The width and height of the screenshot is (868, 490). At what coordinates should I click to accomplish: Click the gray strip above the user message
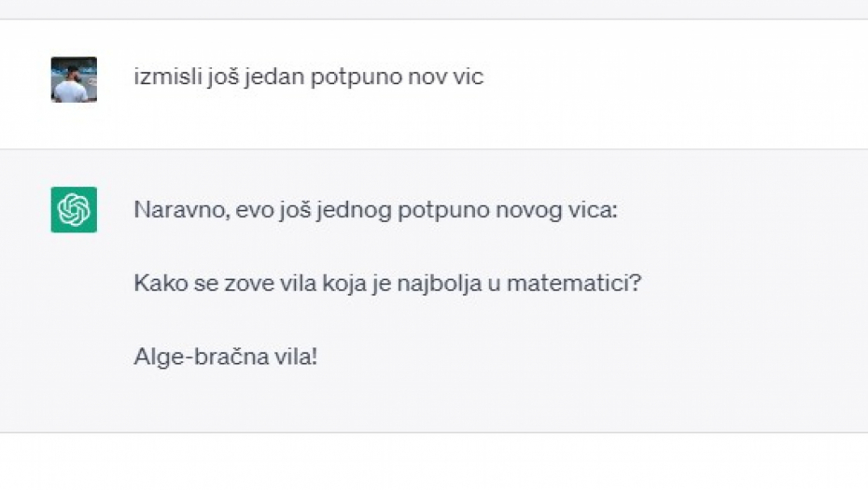pyautogui.click(x=434, y=9)
